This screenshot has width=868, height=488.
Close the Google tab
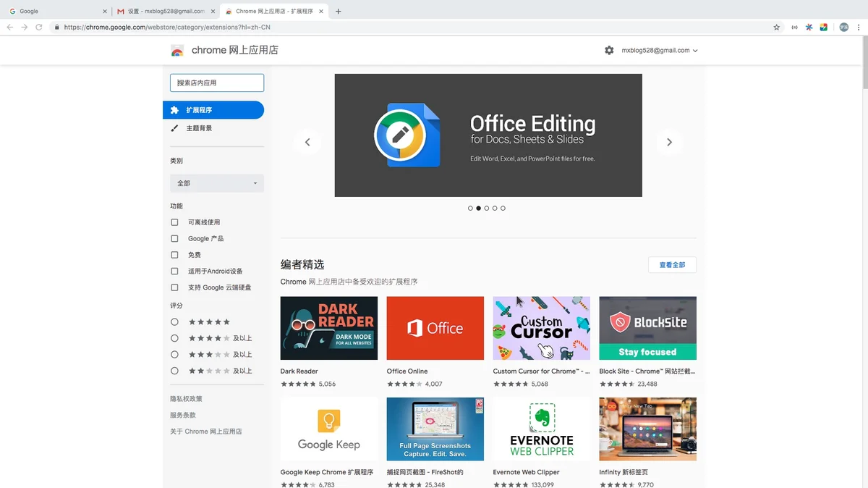coord(104,12)
